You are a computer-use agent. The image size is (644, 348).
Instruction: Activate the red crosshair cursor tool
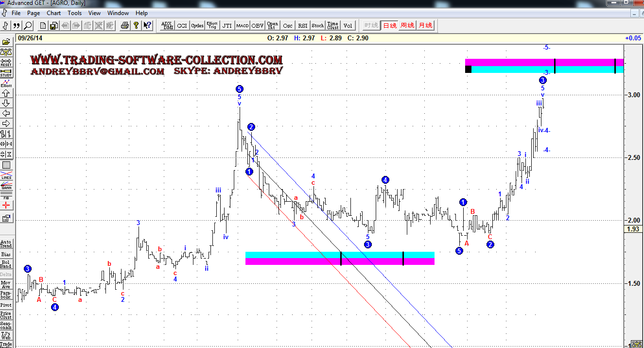tap(6, 206)
